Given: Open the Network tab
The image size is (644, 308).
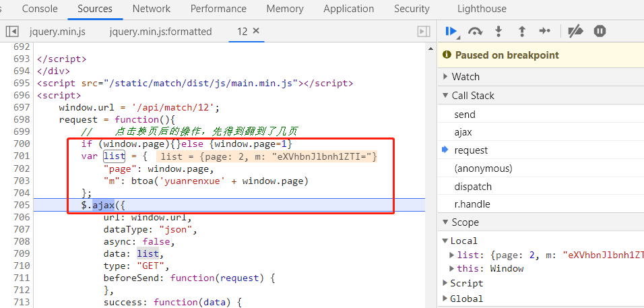Looking at the screenshot, I should [x=152, y=9].
